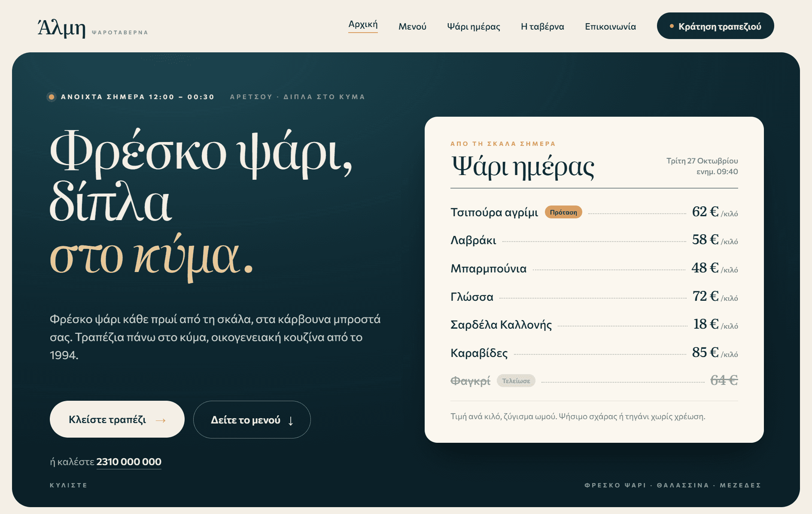Click ΑΝΟΙΧΤΑ ΣΗΜΕΡΑ 12:00 – 00:30 text
This screenshot has height=514, width=812.
(x=137, y=97)
